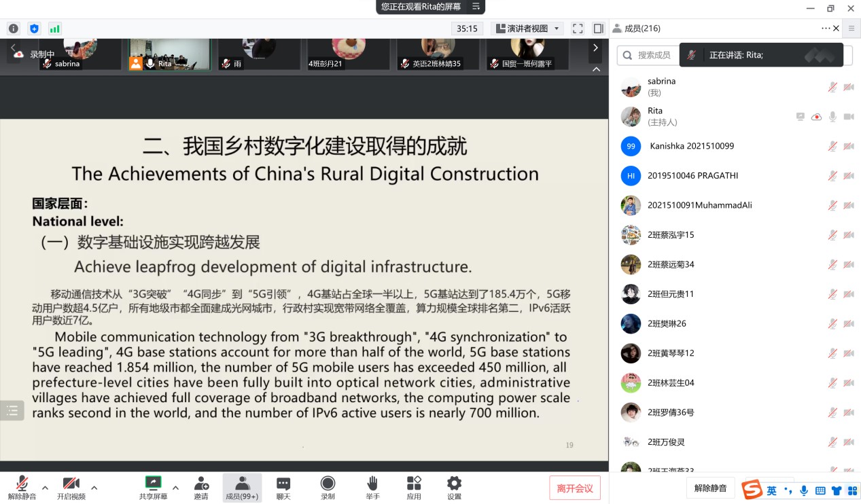Expand the audio options arrow beside 解除静音

click(45, 488)
